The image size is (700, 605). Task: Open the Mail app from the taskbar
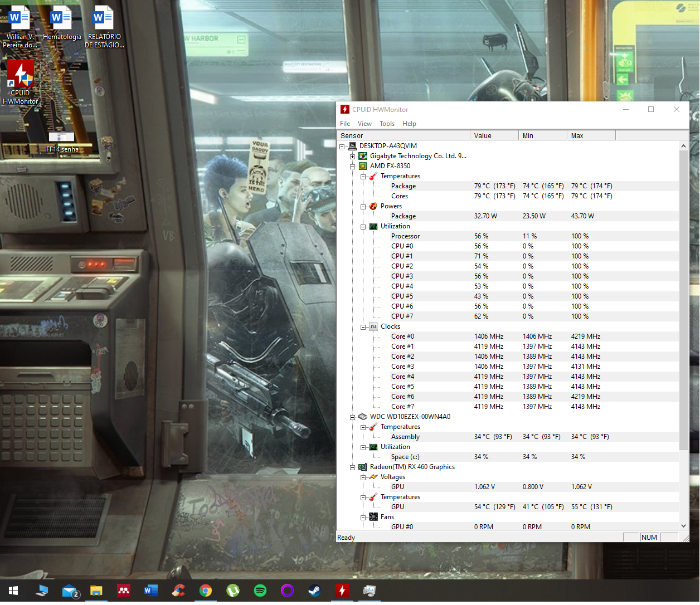pos(70,591)
